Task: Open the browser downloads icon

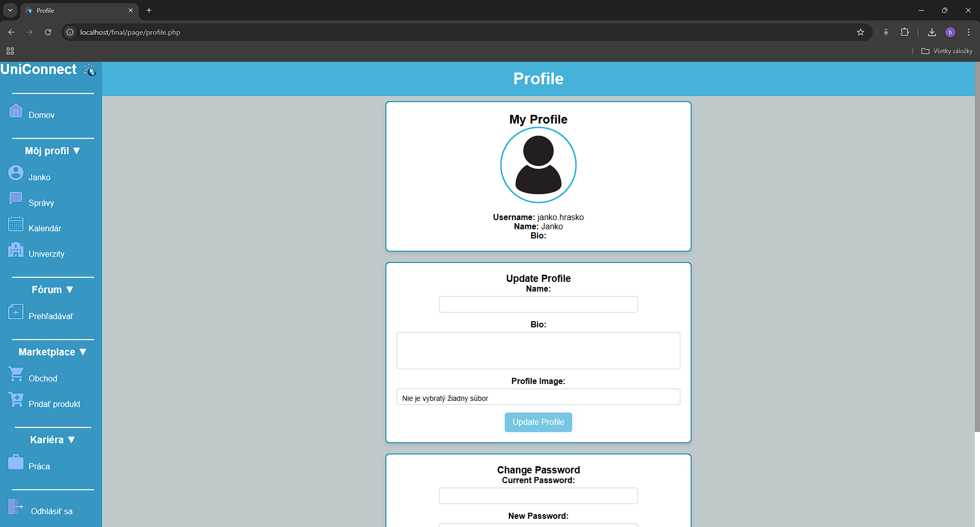Action: [932, 32]
